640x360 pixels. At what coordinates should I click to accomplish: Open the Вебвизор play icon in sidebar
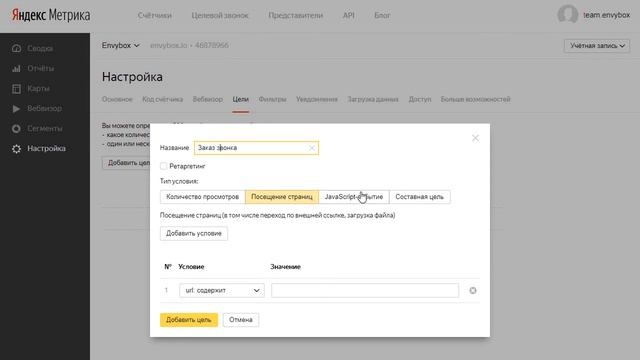coord(16,109)
